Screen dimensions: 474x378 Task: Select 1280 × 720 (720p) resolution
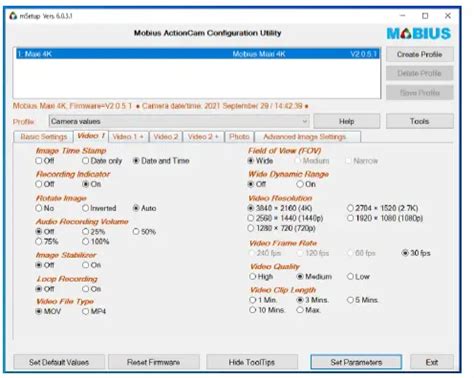281,228
